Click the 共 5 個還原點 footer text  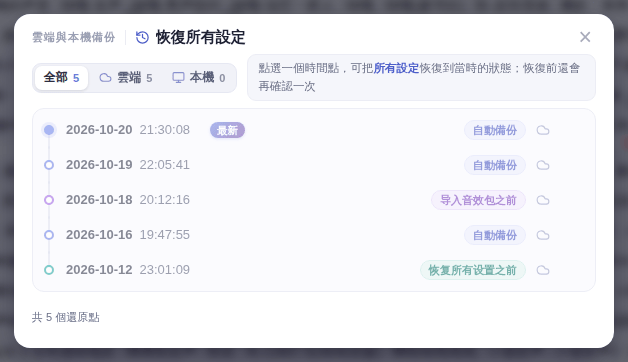(x=66, y=318)
